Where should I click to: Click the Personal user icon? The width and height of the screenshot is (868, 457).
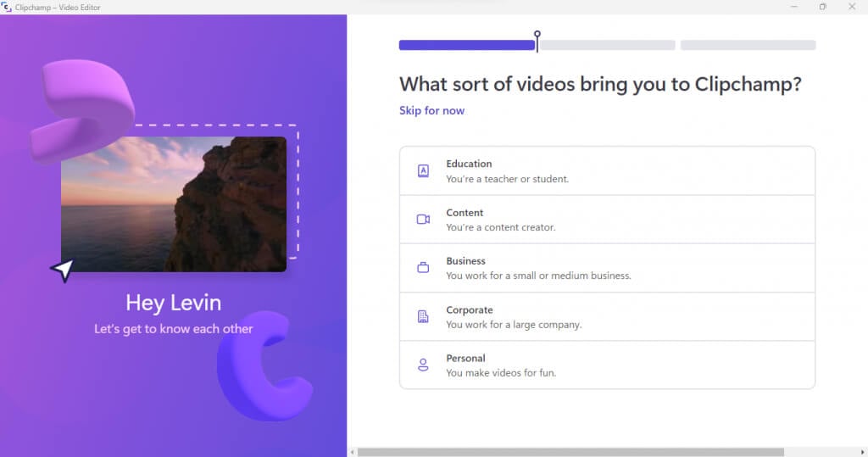(423, 365)
